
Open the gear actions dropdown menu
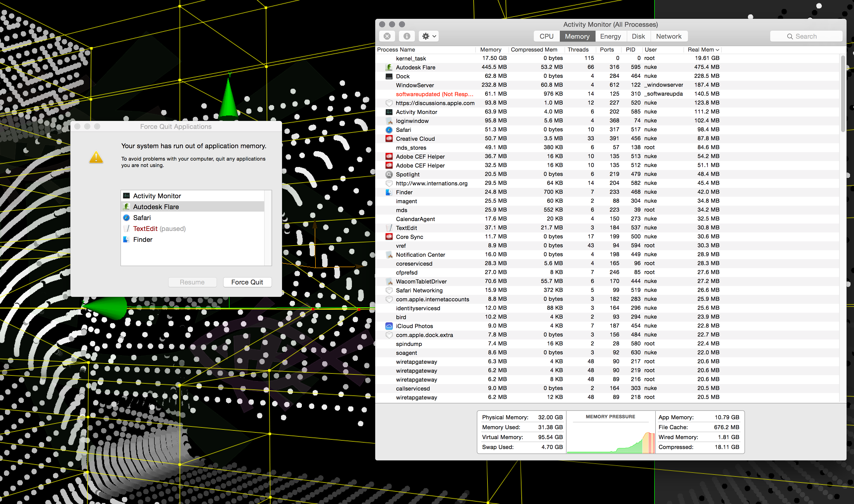click(429, 36)
